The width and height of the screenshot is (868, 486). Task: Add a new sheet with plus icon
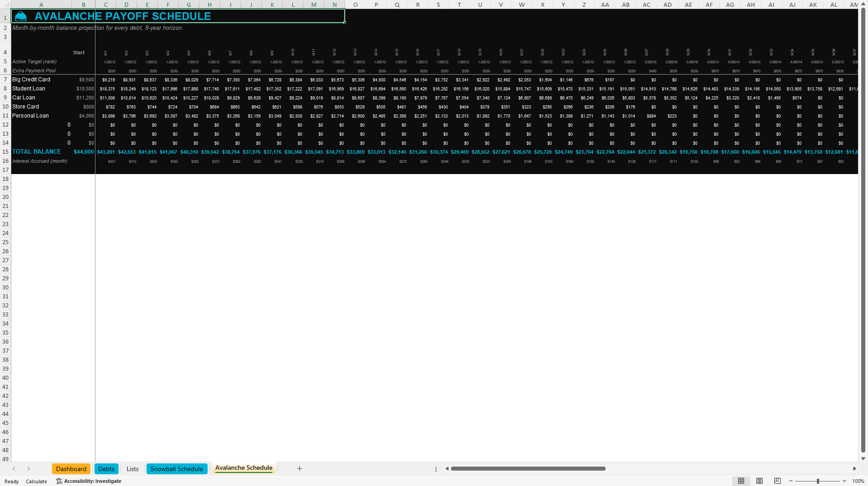[x=299, y=469]
